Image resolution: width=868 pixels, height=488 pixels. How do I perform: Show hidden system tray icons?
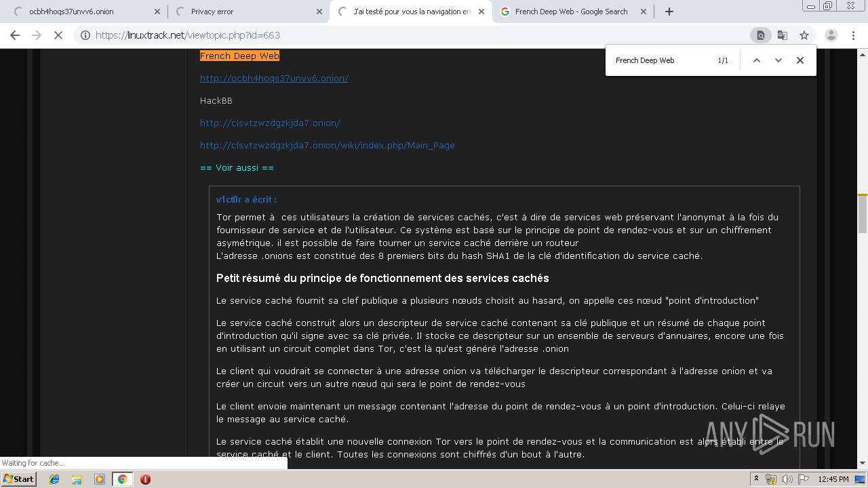756,479
